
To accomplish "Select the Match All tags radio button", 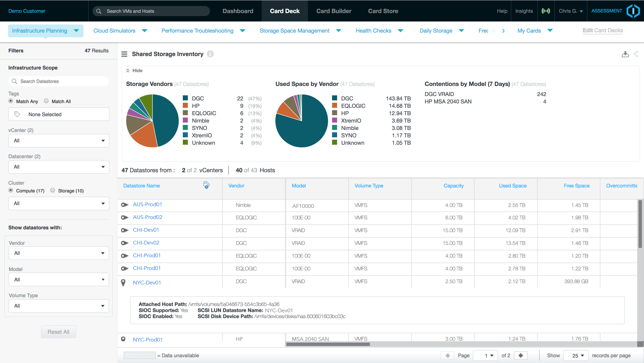I will click(x=46, y=101).
